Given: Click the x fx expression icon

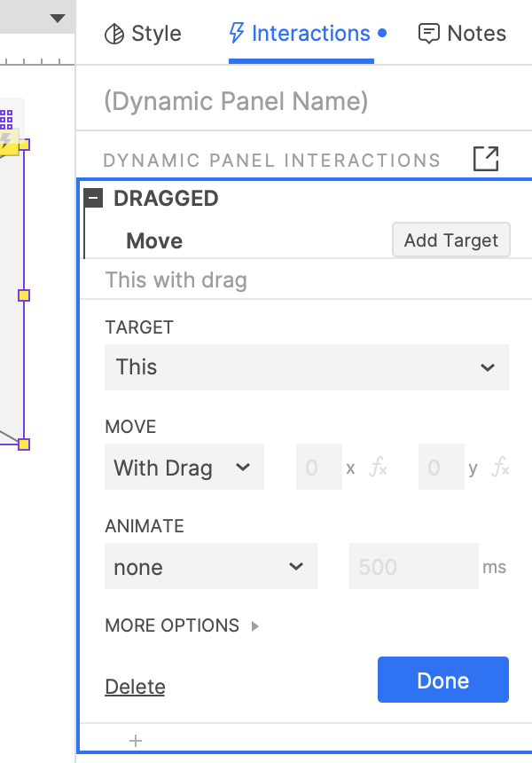Looking at the screenshot, I should point(379,468).
